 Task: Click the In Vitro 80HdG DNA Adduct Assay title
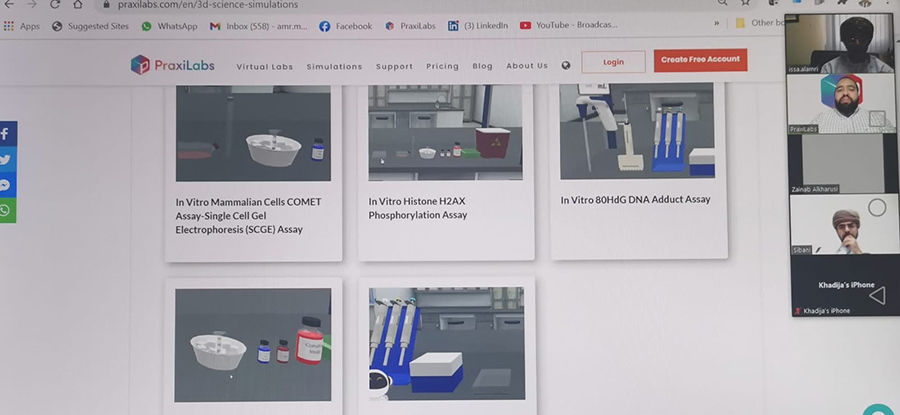[635, 199]
